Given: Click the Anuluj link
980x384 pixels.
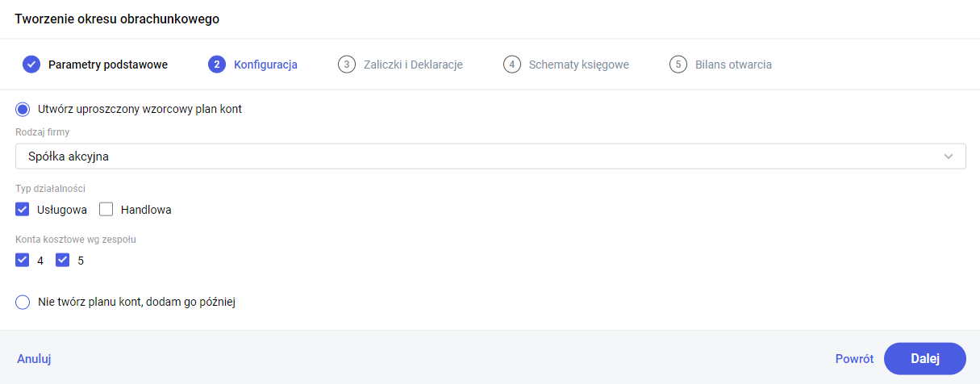Looking at the screenshot, I should tap(34, 359).
